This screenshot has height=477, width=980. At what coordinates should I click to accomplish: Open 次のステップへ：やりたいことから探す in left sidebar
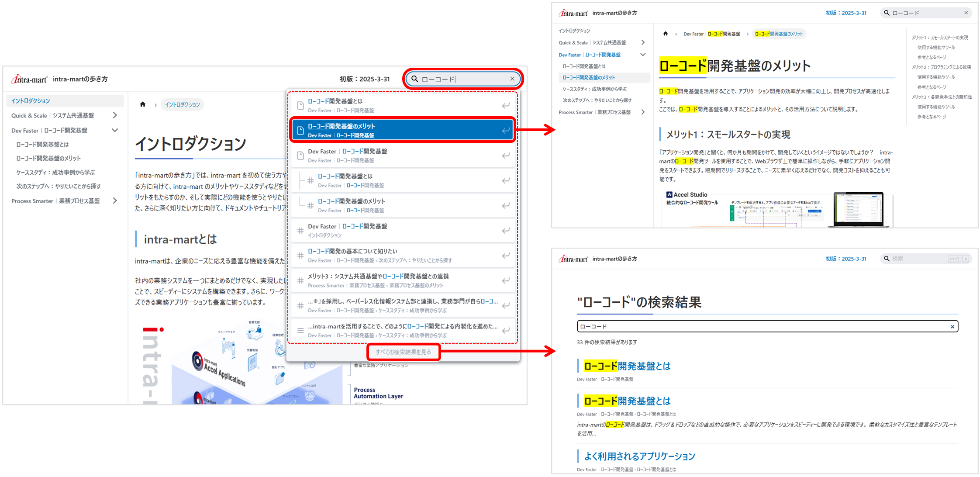[59, 187]
